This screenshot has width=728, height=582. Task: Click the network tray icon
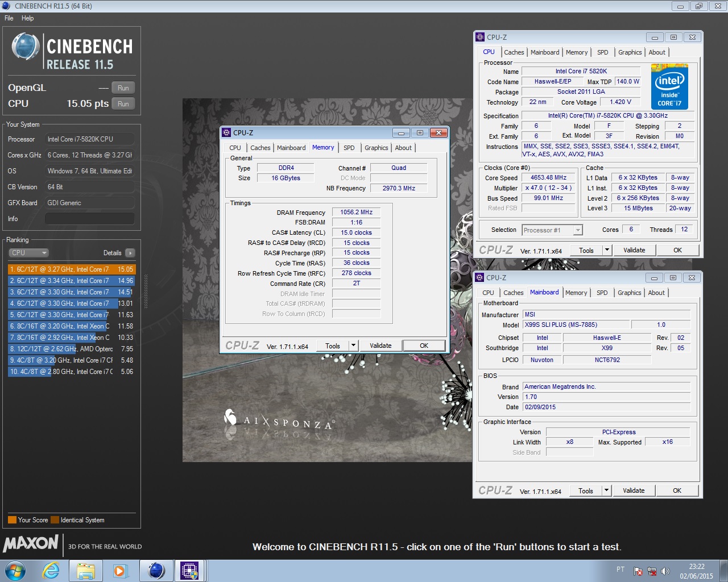click(x=652, y=571)
